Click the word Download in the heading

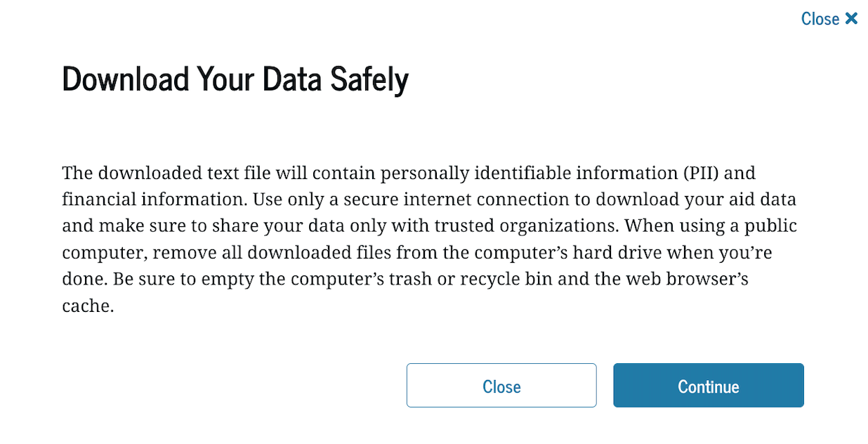click(126, 79)
